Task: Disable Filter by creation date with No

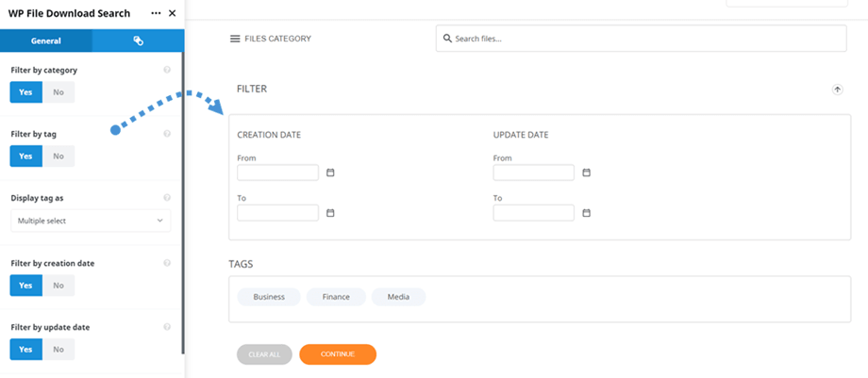Action: tap(58, 286)
